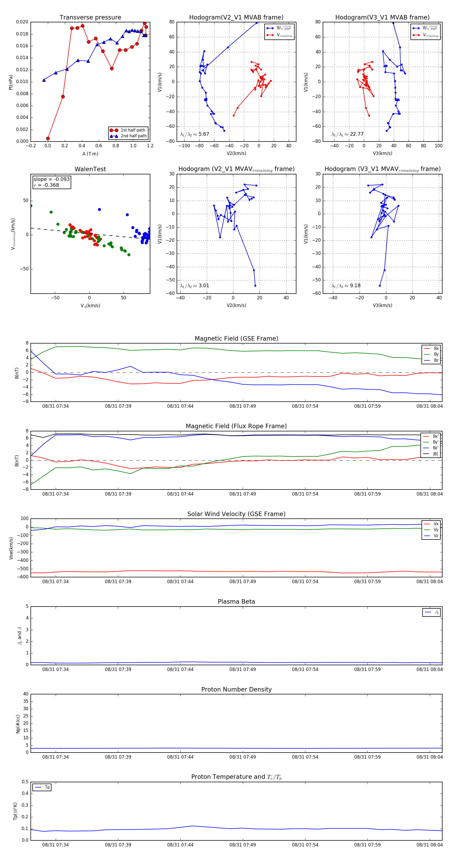Click the "Plasma Beta" title
This screenshot has height=868, width=473.
pos(236,602)
